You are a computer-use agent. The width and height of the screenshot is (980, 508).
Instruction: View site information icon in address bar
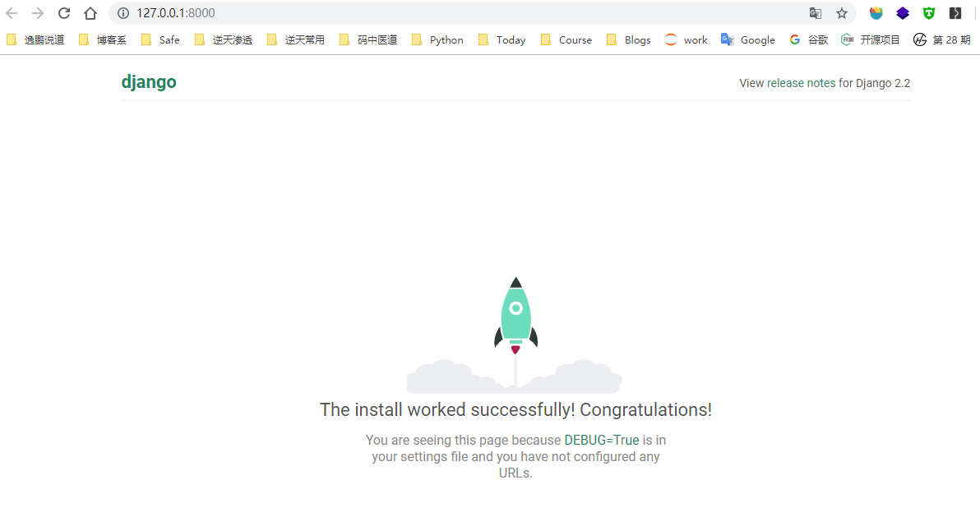click(x=123, y=13)
